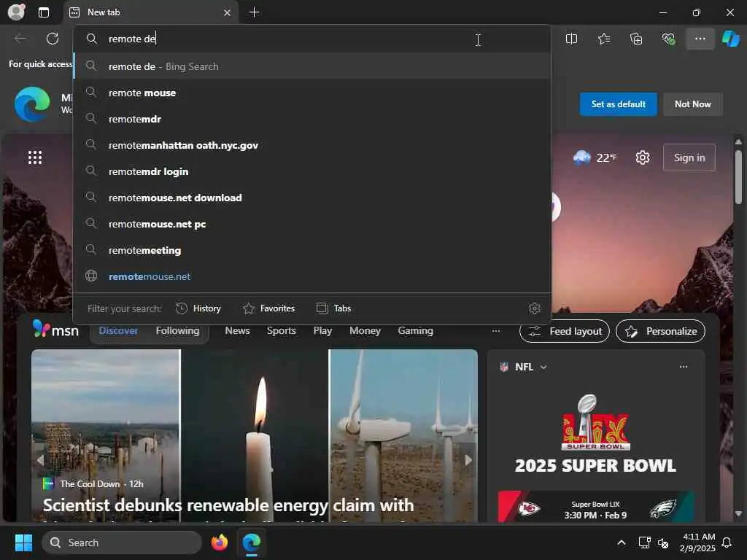Viewport: 747px width, 560px height.
Task: Open Collections from the toolbar
Action: (636, 39)
